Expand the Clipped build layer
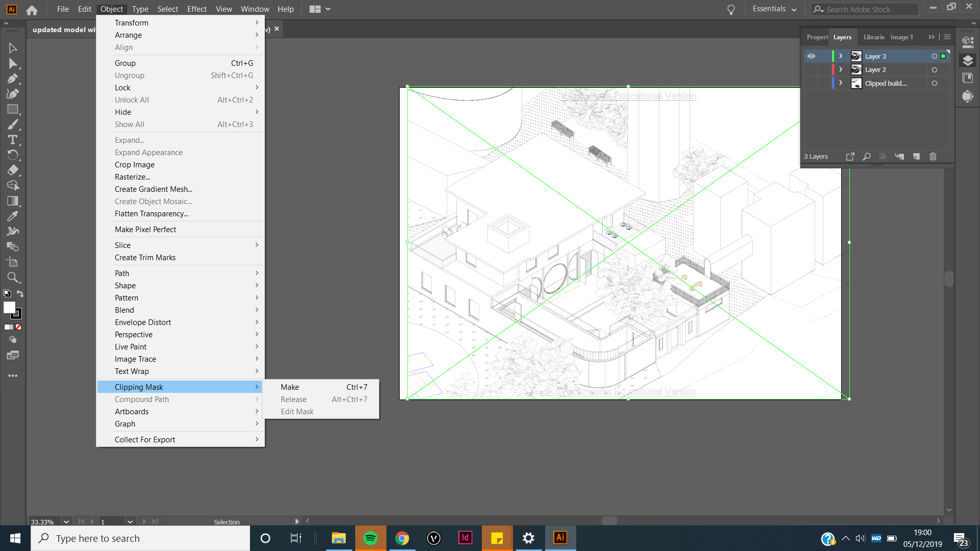The height and width of the screenshot is (551, 980). (840, 83)
